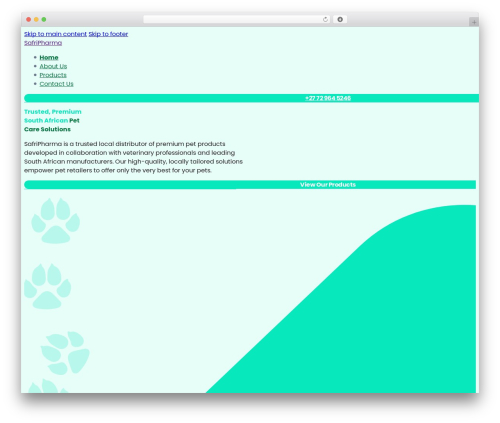Click the round icon beside the address bar
Viewport: 500px width, 423px height.
click(340, 19)
